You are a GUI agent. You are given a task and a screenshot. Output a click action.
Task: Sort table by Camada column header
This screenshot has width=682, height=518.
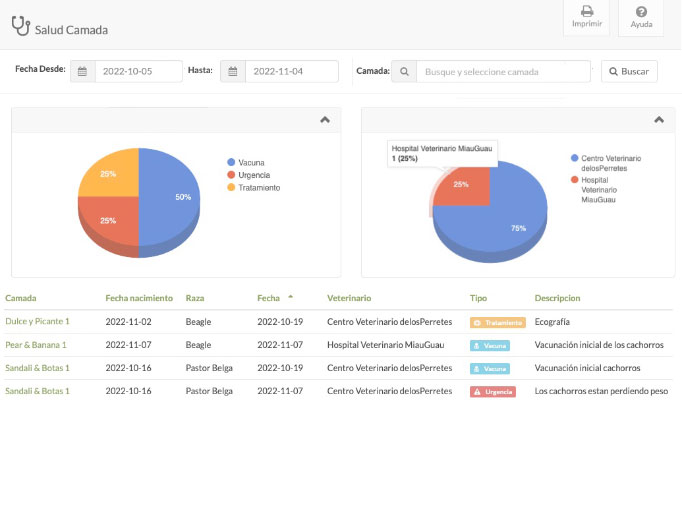[21, 298]
